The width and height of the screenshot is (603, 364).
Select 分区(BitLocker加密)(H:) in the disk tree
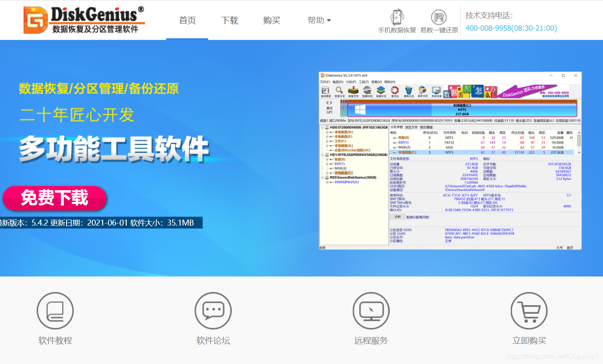(x=352, y=150)
